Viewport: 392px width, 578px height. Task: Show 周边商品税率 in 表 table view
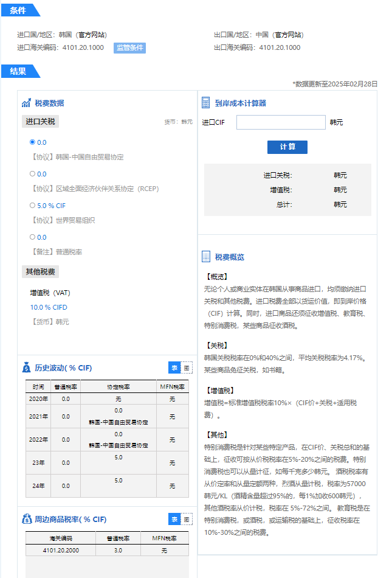pyautogui.click(x=174, y=519)
